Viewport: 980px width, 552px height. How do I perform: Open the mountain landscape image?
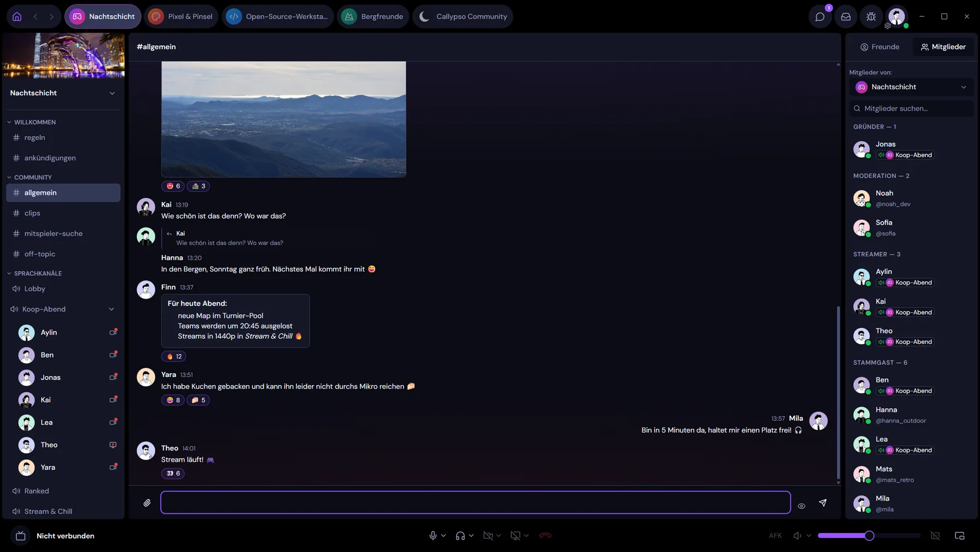(x=284, y=119)
